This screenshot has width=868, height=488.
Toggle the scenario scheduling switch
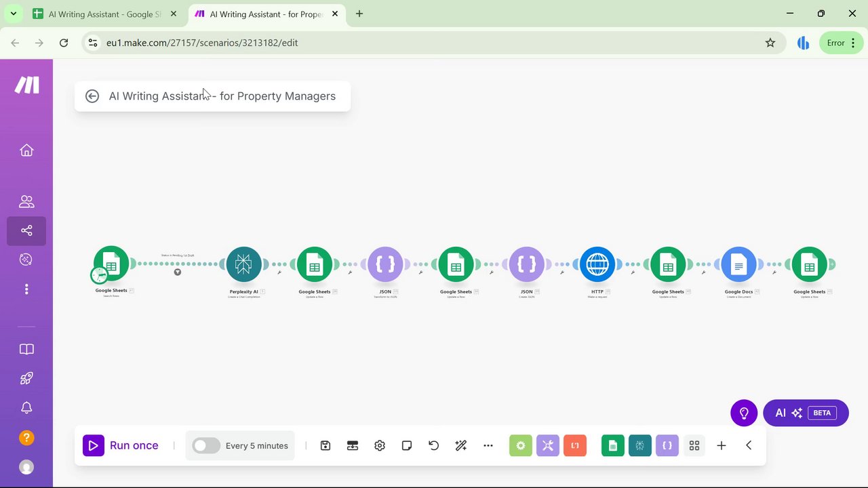coord(206,445)
